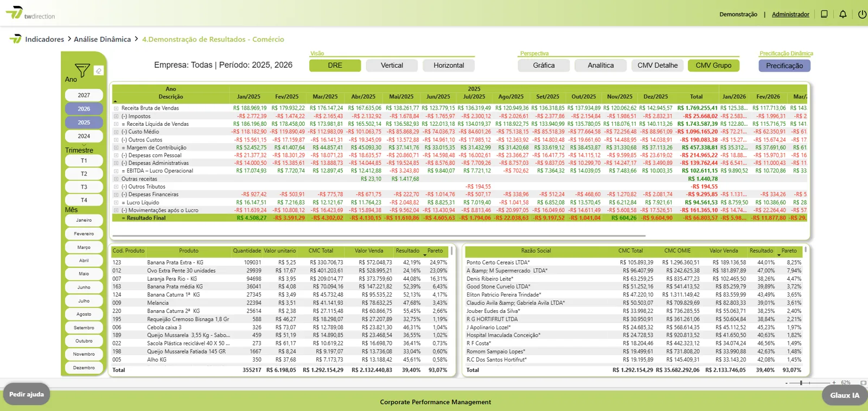The image size is (868, 411).
Task: Click the twdirection logo
Action: pyautogui.click(x=30, y=13)
